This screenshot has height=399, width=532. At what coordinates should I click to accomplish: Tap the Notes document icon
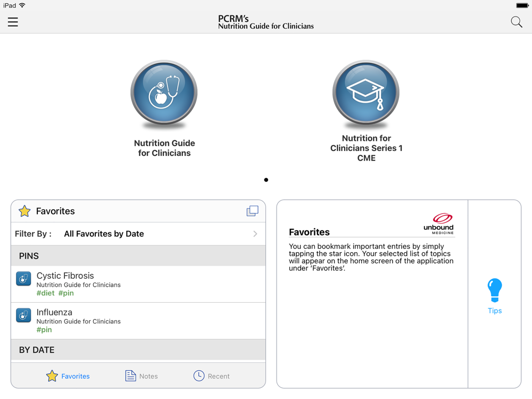click(x=131, y=376)
